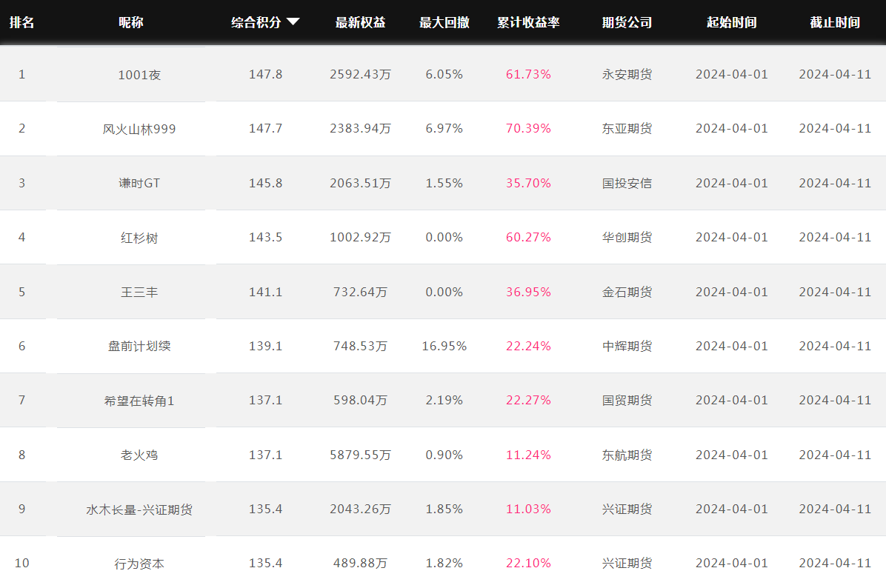This screenshot has height=588, width=886.
Task: Click score 147.7
Action: pos(265,129)
